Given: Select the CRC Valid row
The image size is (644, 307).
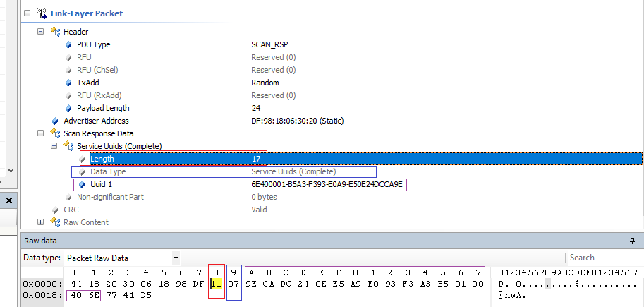Looking at the screenshot, I should pos(169,210).
